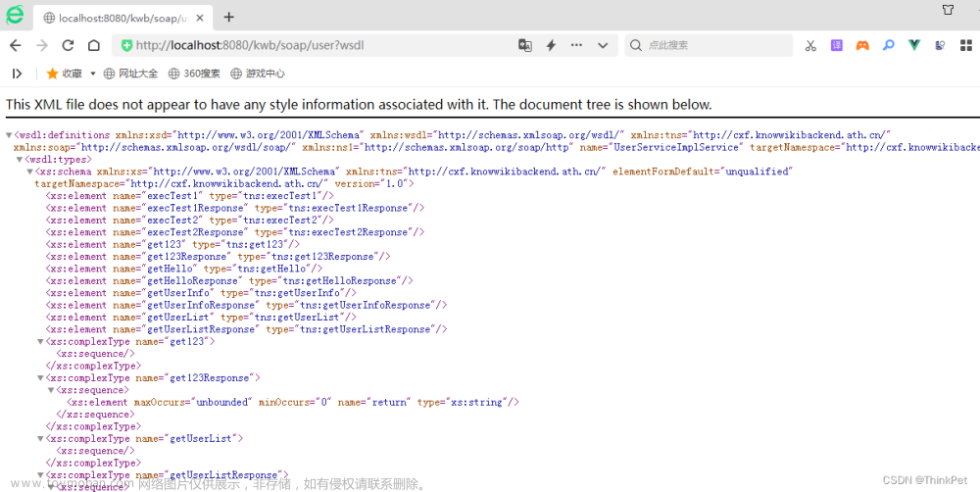
Task: Open the 游戏中心 bookmark
Action: point(258,74)
